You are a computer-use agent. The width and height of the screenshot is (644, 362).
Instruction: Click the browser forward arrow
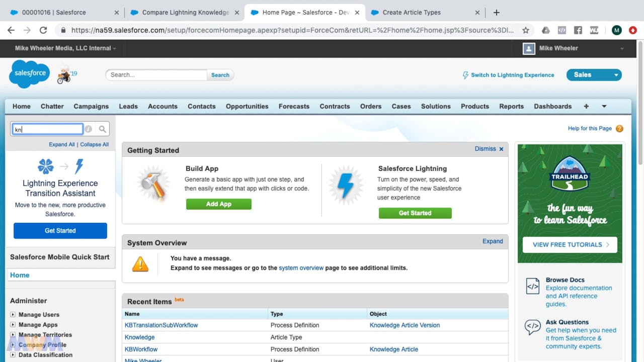click(x=27, y=30)
